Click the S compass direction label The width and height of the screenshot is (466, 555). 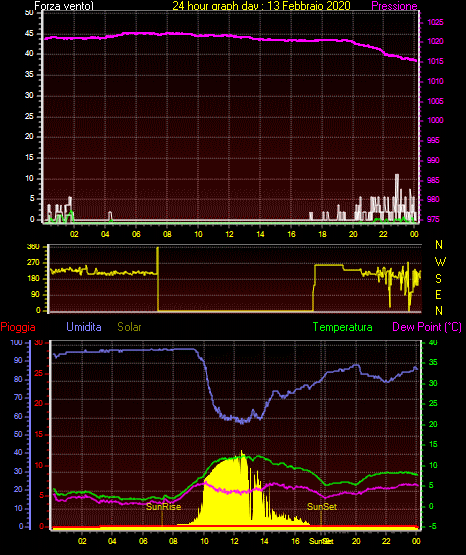pos(438,279)
